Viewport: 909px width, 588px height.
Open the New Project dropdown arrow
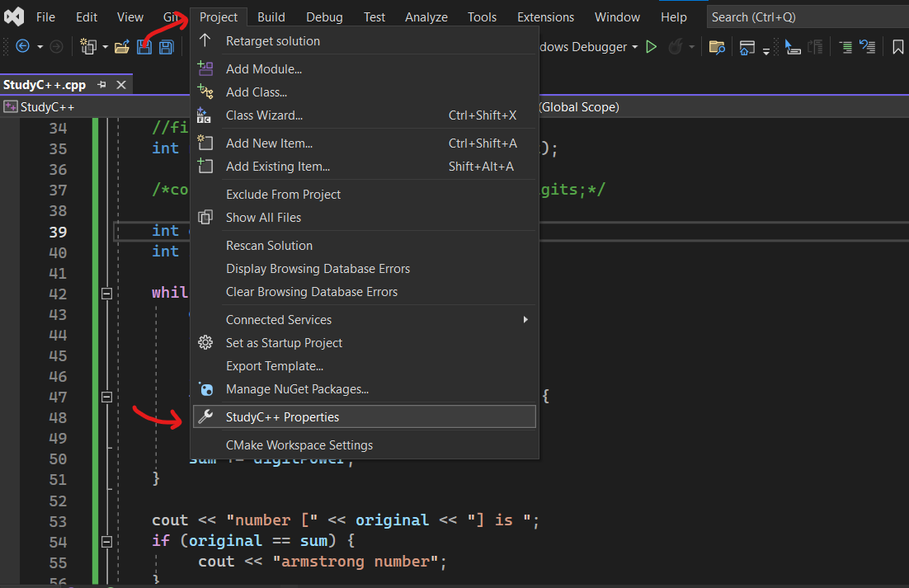coord(105,47)
